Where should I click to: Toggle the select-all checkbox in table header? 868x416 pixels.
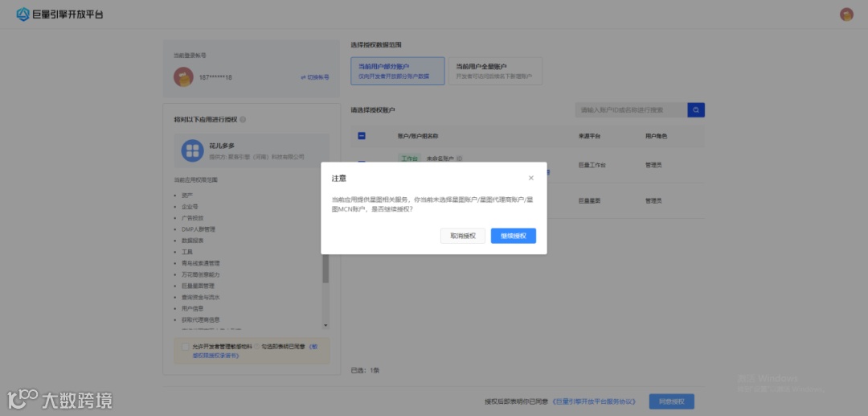tap(362, 136)
